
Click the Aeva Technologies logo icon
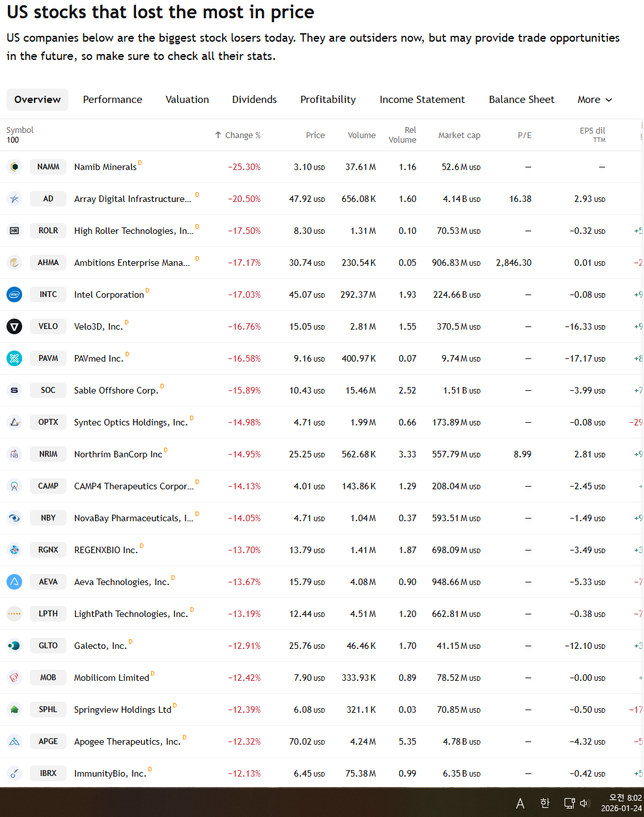14,582
